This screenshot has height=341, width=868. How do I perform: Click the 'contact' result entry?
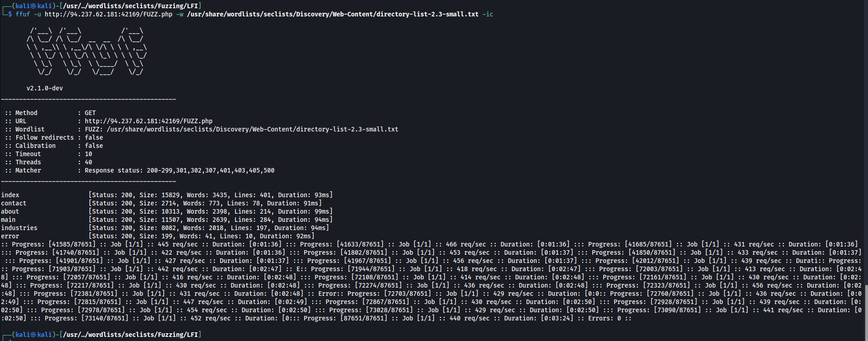coord(14,203)
